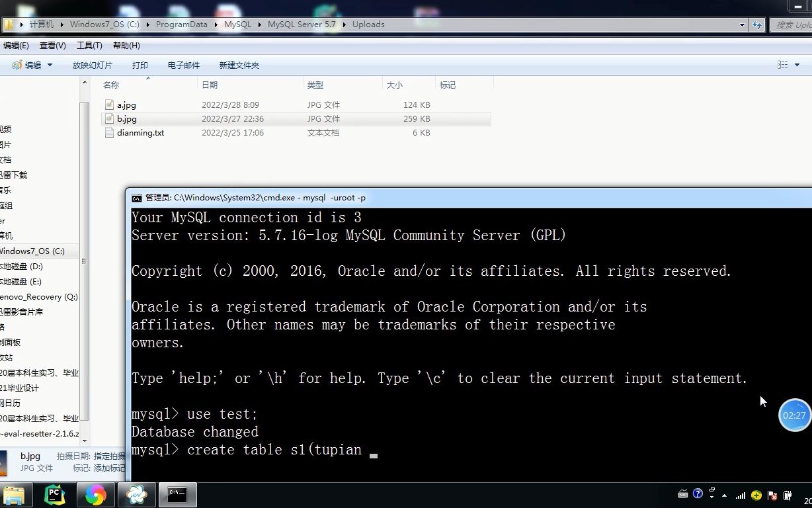Navigate to MySQL Server 5.7 breadcrumb
The height and width of the screenshot is (508, 812).
[302, 24]
